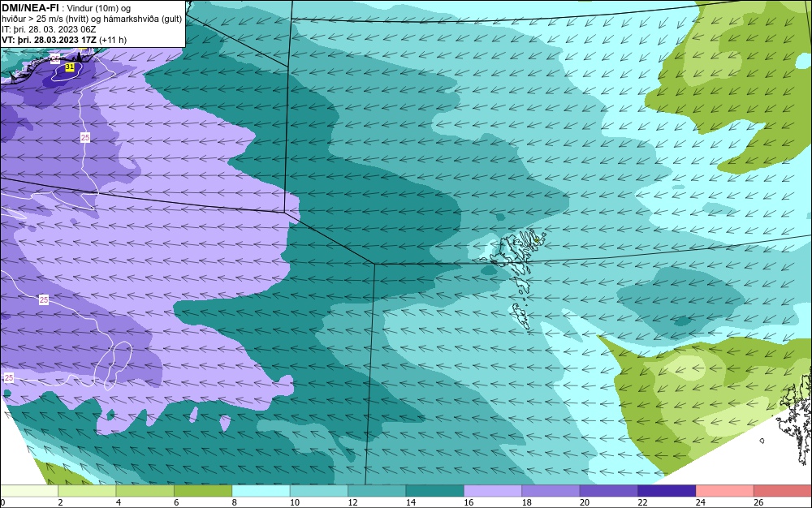
Task: Click the legend scale value 14
Action: point(411,502)
